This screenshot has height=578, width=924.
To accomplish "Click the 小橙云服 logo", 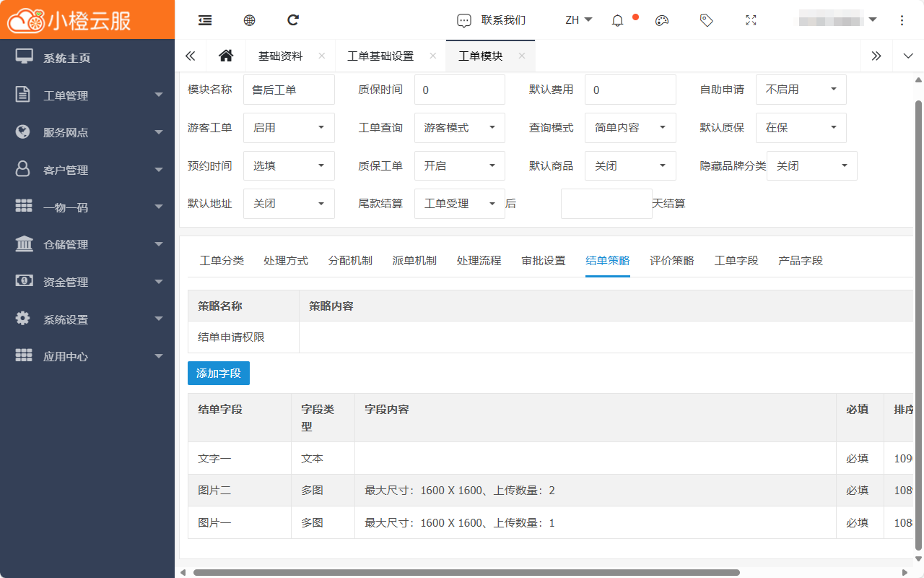I will pos(70,20).
